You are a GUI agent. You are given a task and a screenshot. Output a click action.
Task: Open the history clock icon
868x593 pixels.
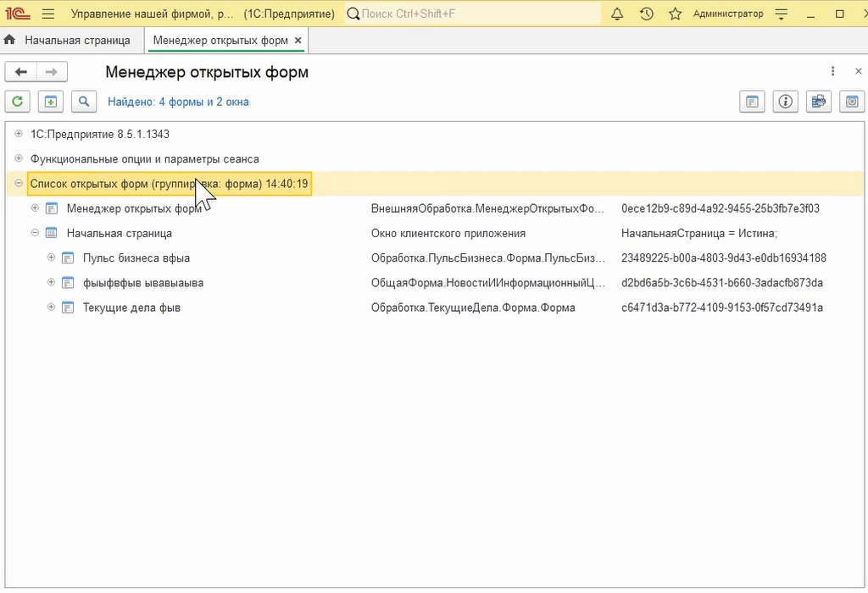647,14
